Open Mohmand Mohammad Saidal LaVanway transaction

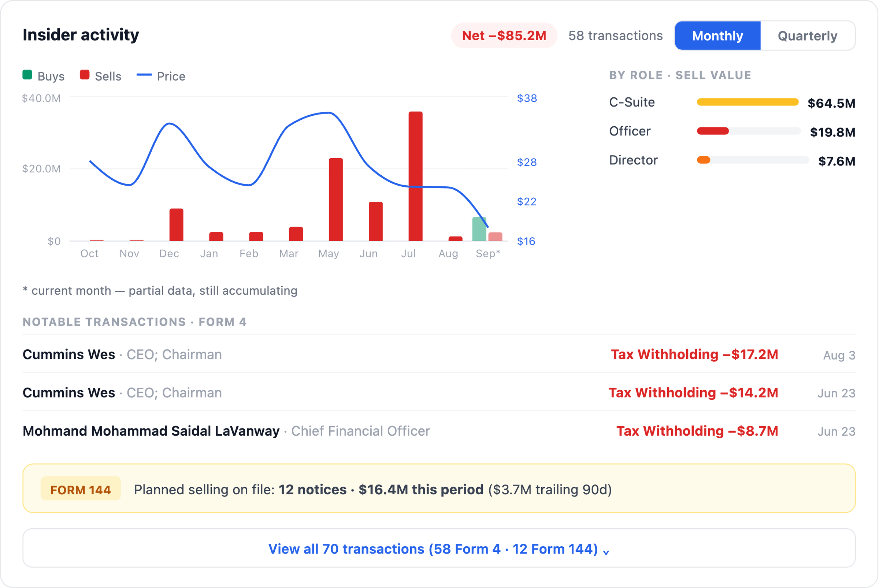[x=439, y=431]
